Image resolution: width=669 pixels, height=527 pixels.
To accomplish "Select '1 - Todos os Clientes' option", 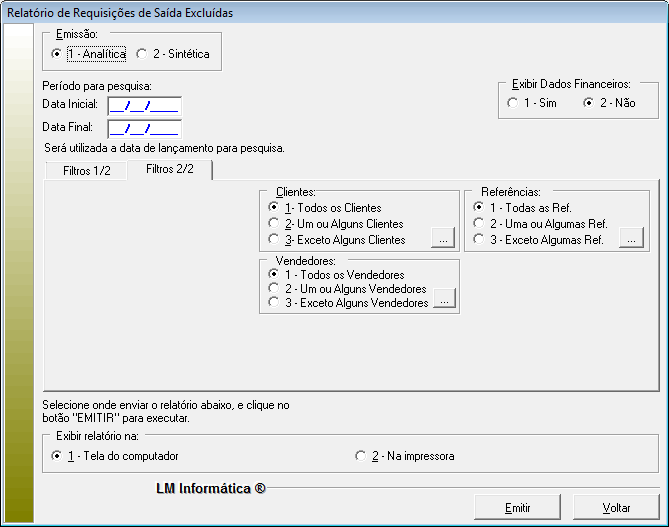I will coord(274,207).
